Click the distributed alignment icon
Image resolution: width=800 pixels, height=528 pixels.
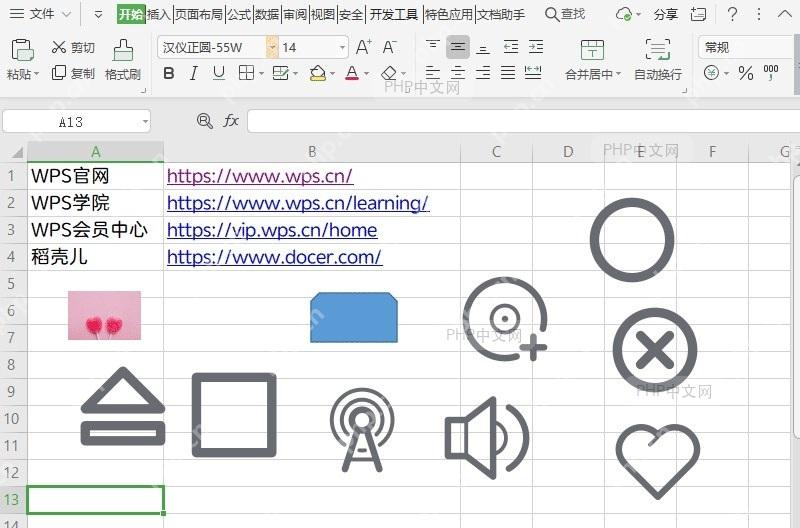(x=533, y=73)
